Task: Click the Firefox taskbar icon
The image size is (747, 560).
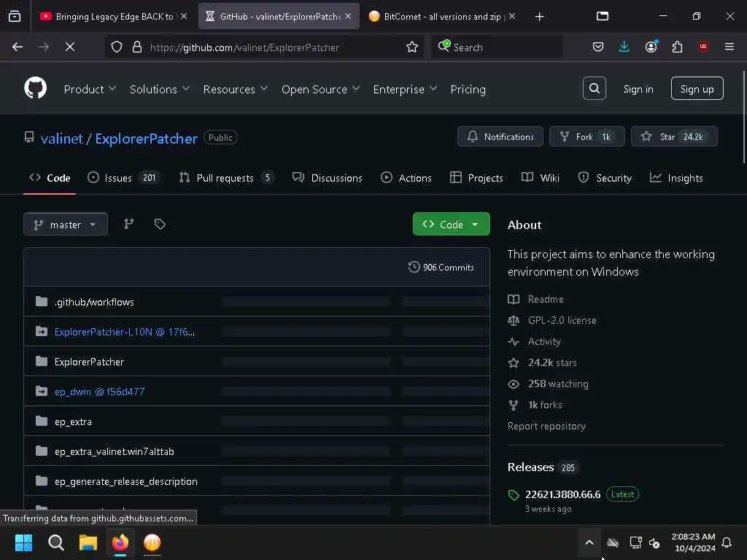Action: click(x=120, y=542)
